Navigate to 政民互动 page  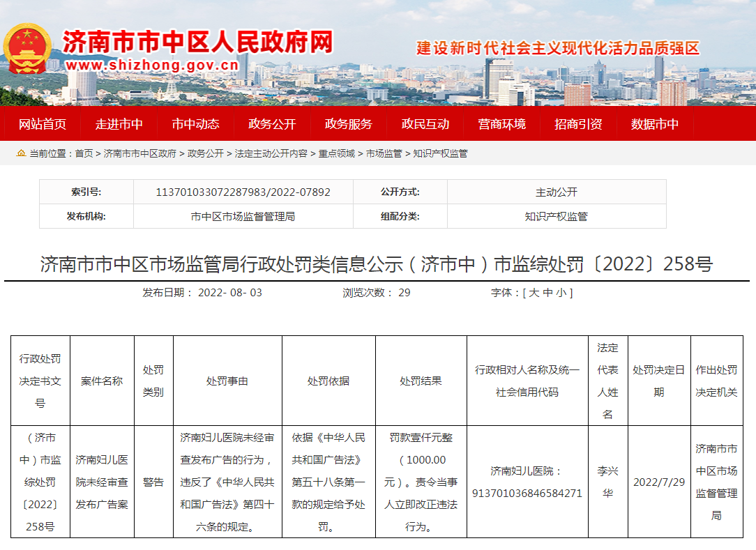(x=425, y=124)
